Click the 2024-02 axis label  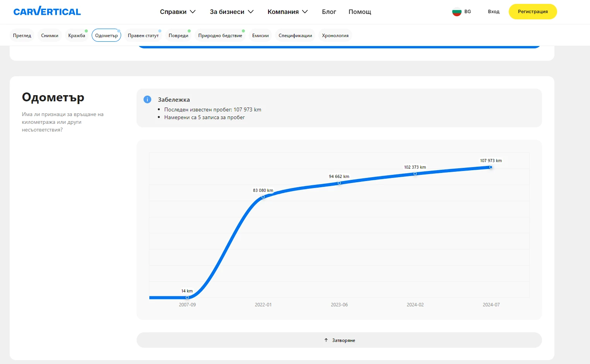pos(415,305)
